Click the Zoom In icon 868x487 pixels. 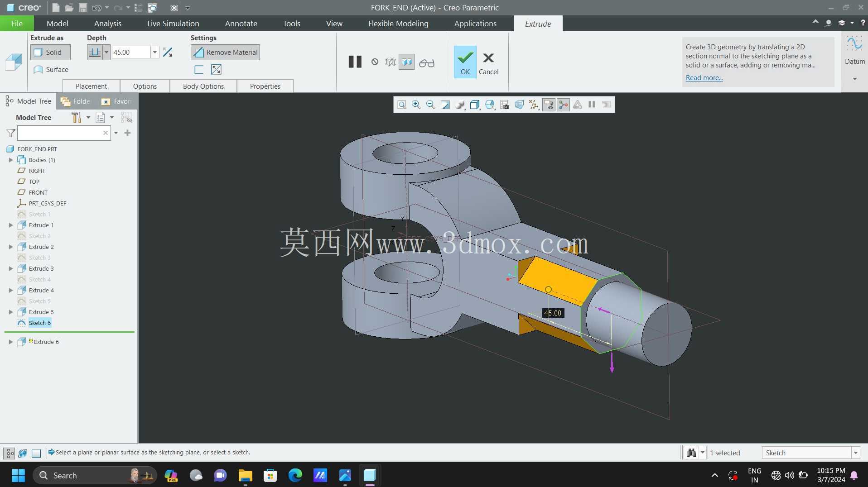point(416,105)
